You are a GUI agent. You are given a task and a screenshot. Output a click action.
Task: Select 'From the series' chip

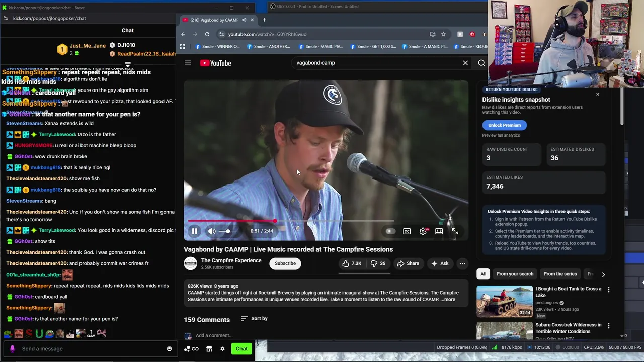[560, 274]
